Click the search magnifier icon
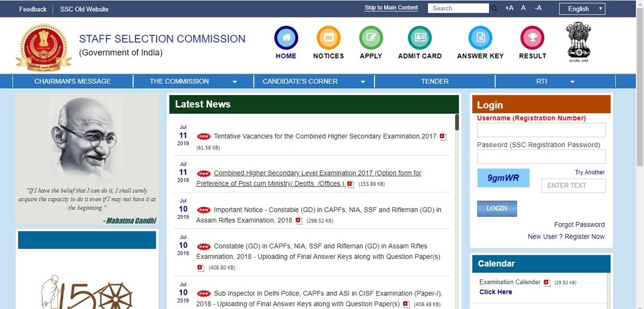644x309 pixels. coord(494,9)
